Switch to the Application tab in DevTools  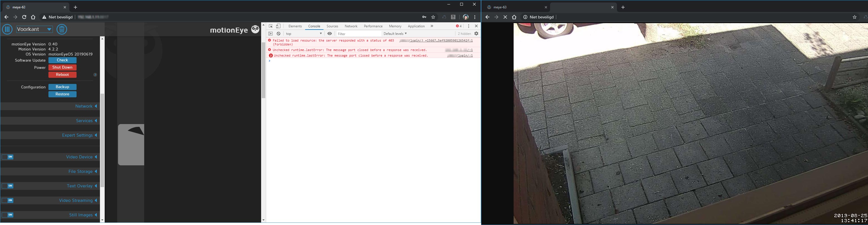[x=416, y=26]
